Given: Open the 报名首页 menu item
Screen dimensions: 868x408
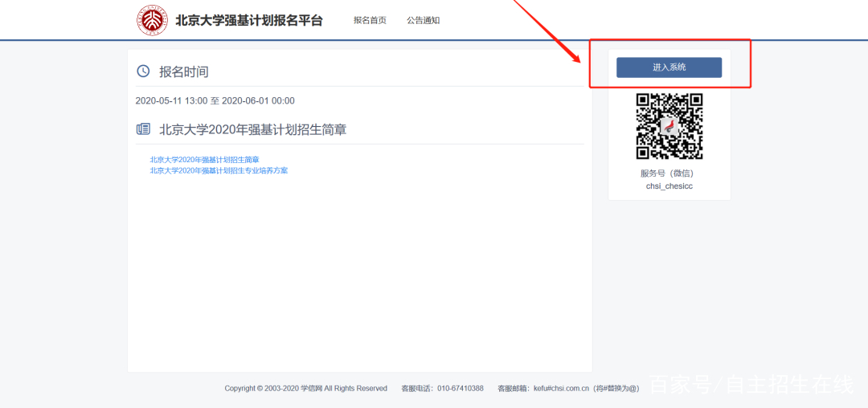Looking at the screenshot, I should tap(370, 20).
